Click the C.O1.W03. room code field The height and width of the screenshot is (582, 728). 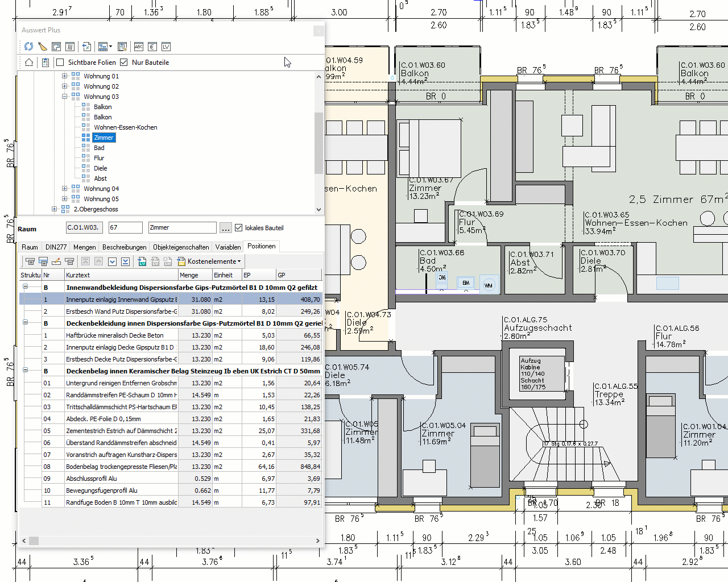click(x=85, y=227)
